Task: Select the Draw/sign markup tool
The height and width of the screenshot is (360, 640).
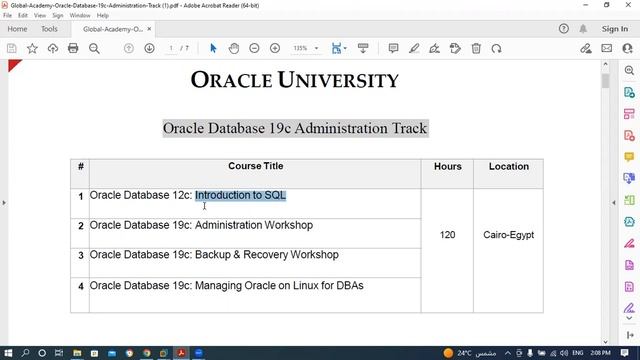Action: click(x=434, y=48)
